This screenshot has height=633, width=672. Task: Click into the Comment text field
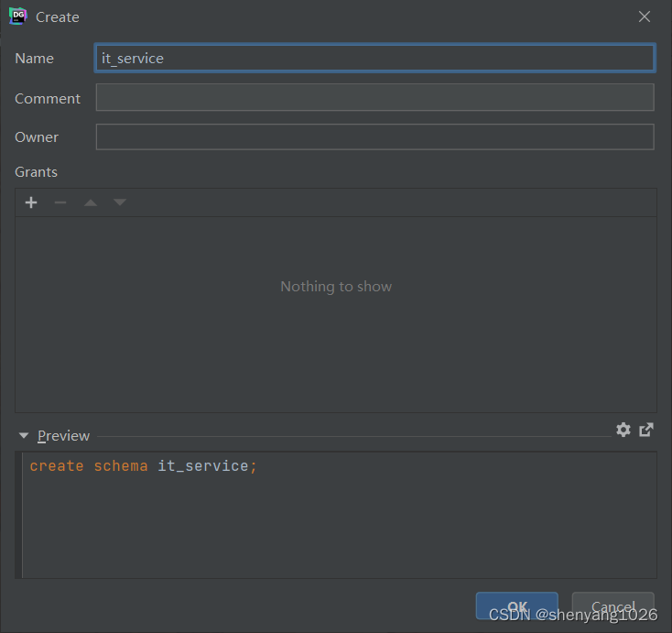tap(374, 98)
